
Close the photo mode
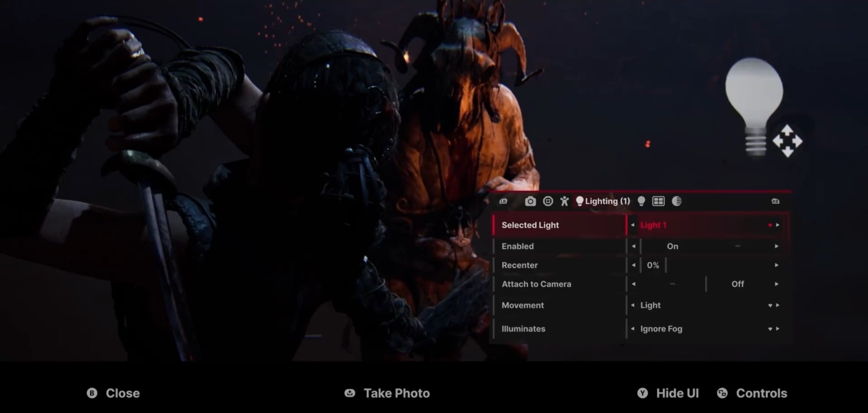tap(123, 393)
